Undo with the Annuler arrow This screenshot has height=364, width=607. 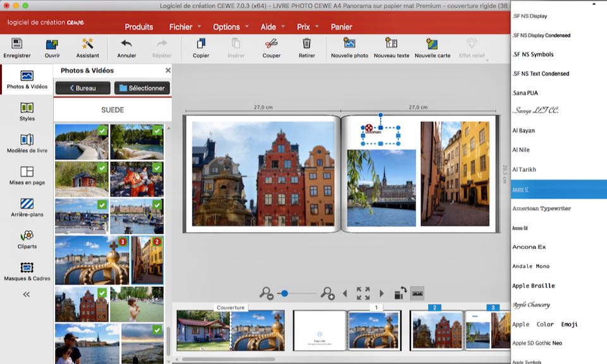126,44
